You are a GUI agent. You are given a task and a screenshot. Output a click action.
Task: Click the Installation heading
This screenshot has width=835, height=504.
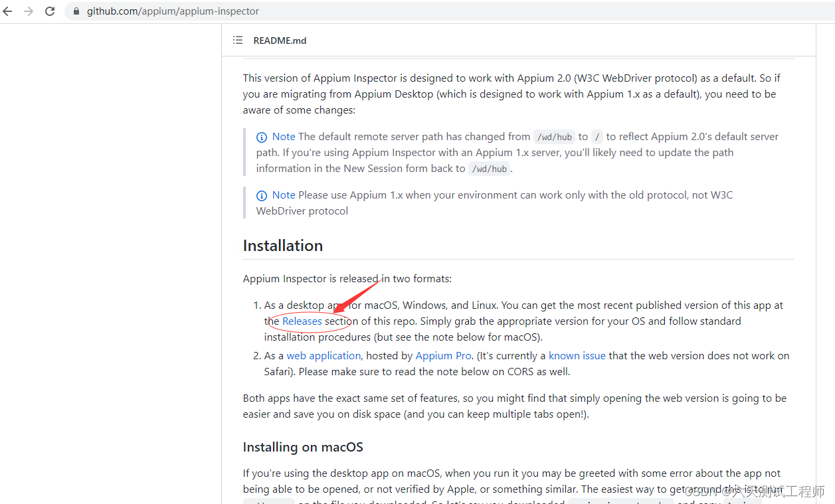point(283,245)
